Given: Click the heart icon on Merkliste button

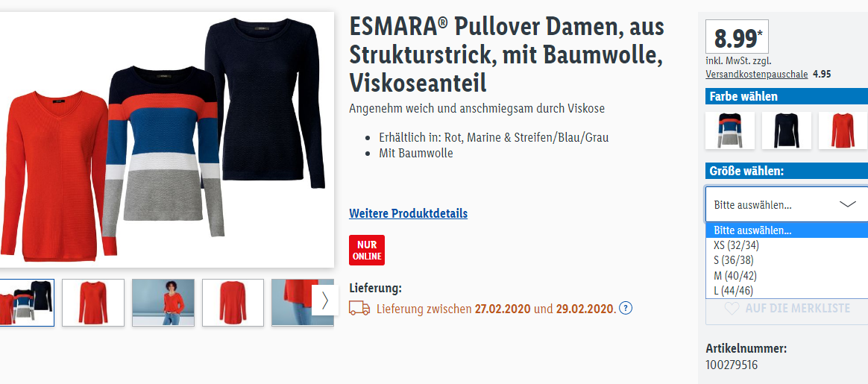Looking at the screenshot, I should (x=732, y=308).
